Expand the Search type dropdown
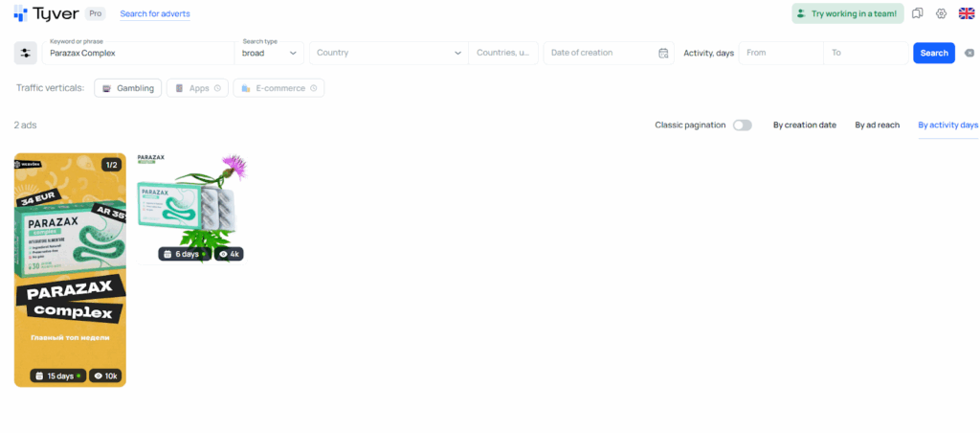The width and height of the screenshot is (980, 433). coord(272,53)
